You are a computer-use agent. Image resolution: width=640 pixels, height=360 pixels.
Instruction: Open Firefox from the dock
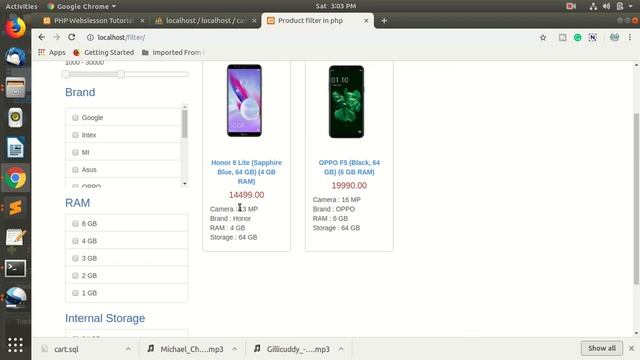[16, 28]
